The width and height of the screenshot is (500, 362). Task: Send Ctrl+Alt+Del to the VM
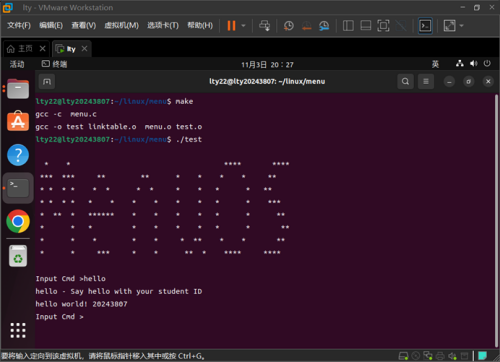coord(265,26)
